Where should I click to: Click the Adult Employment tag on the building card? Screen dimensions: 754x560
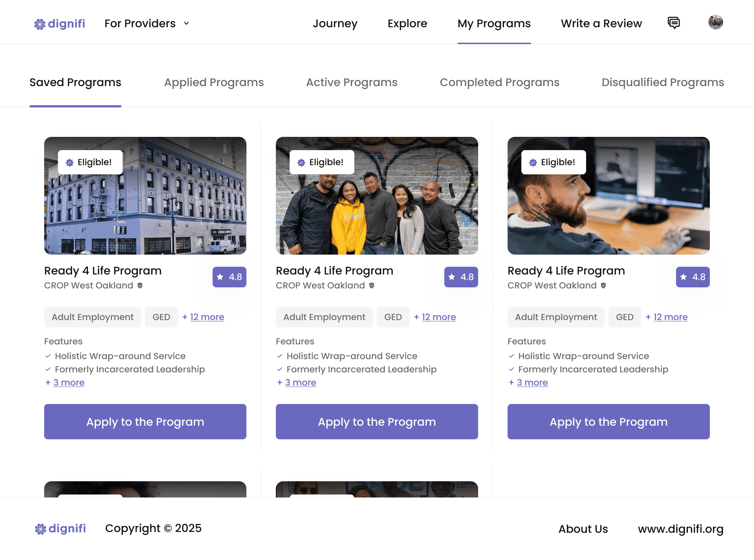click(x=93, y=317)
